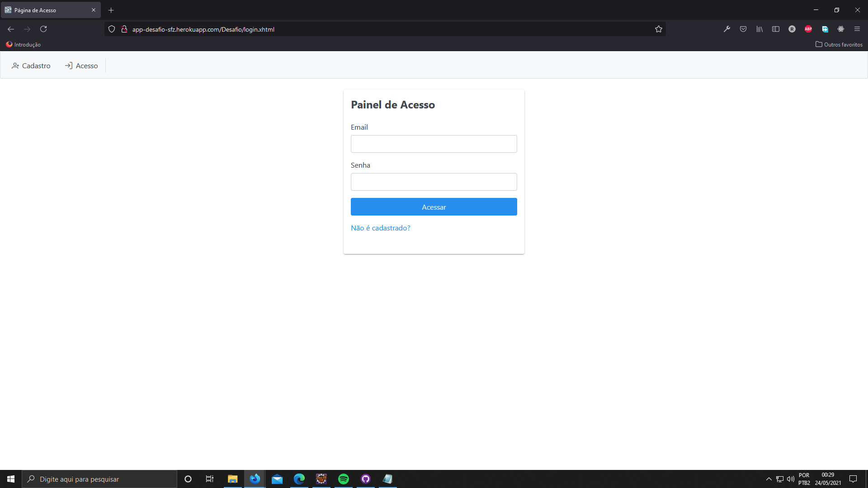Screen dimensions: 868x488
Task: Expand the Outros favoritos bookmarks folder
Action: coord(839,44)
